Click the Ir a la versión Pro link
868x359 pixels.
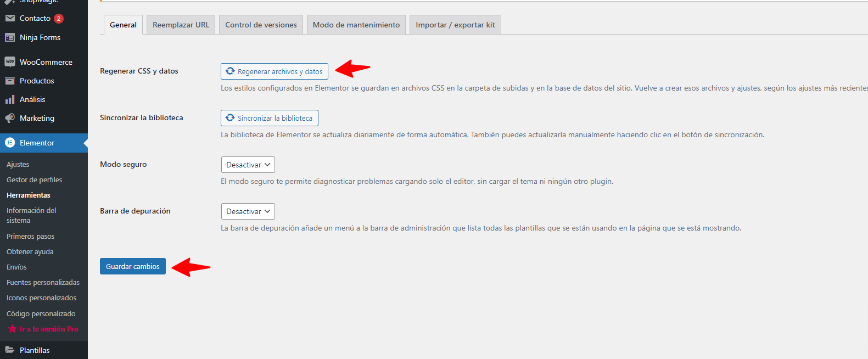[x=49, y=329]
